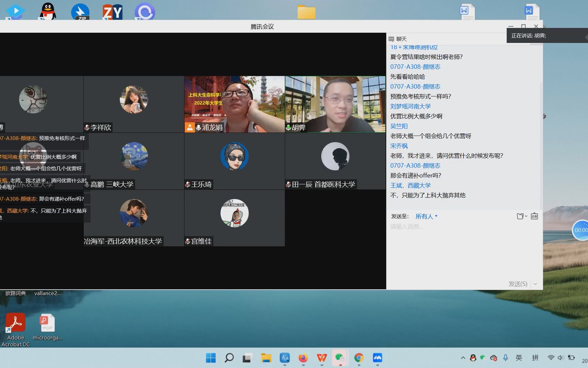Click chat sender name 吴竺阳
The height and width of the screenshot is (368, 588).
pyautogui.click(x=399, y=126)
